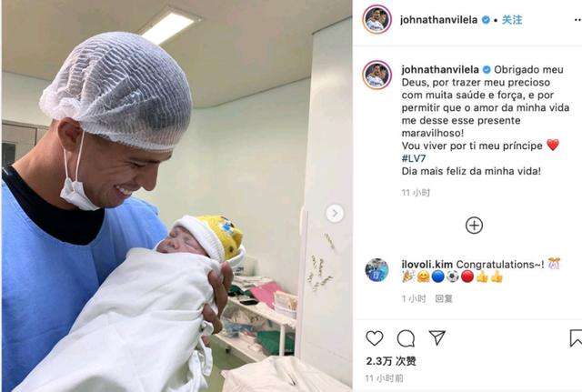Open ilovoli.kim commenter avatar

[376, 270]
